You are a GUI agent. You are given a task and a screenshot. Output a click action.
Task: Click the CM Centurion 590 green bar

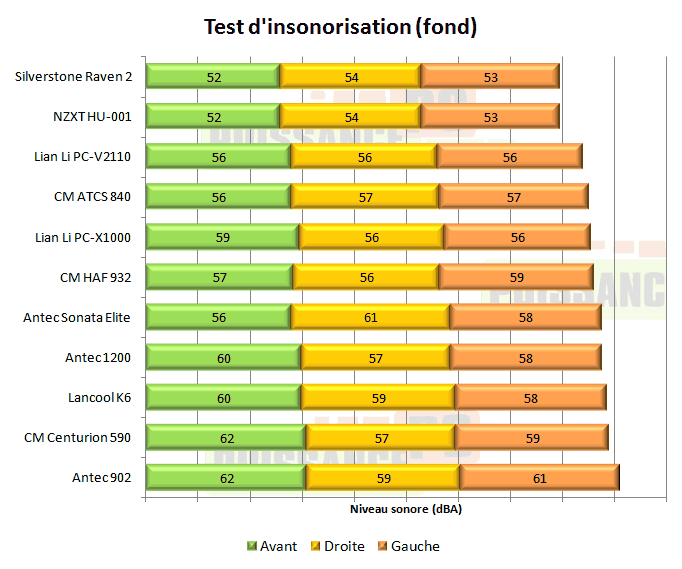pos(225,437)
